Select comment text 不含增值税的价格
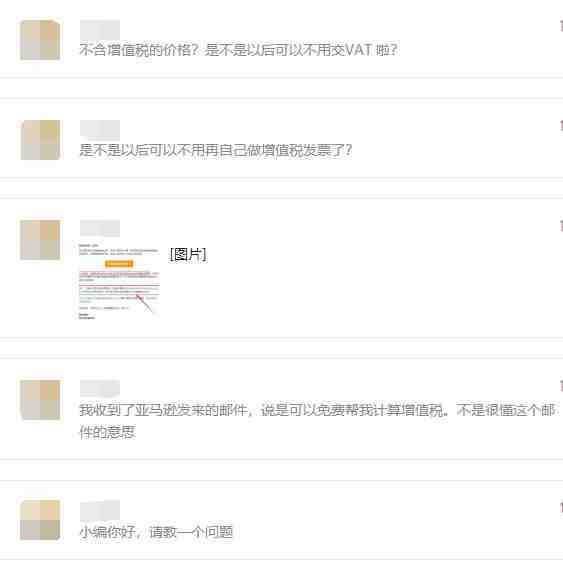The height and width of the screenshot is (562, 563). (138, 50)
